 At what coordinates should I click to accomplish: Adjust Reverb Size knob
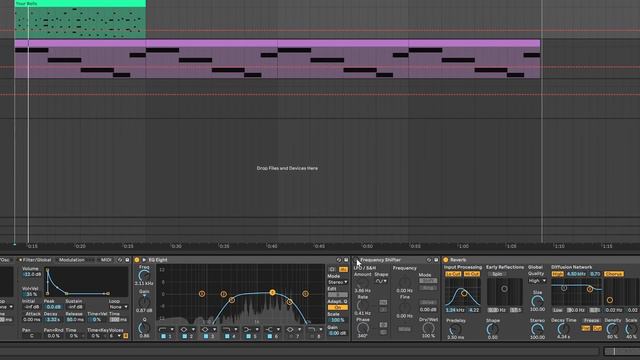pos(537,301)
